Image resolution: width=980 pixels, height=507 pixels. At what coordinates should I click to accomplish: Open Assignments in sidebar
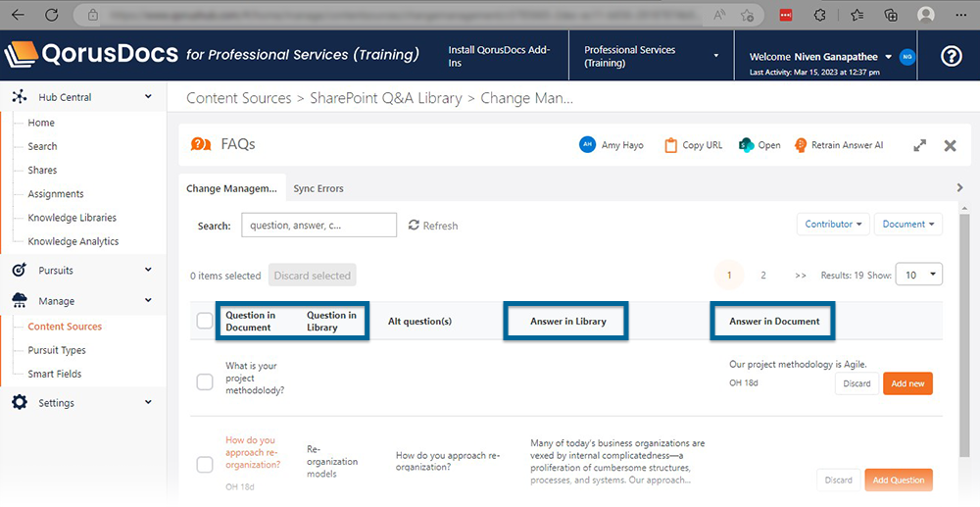click(x=56, y=194)
